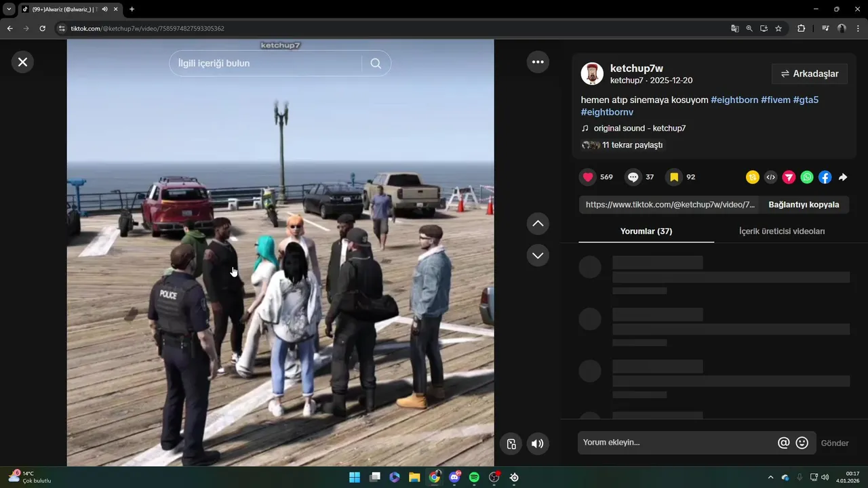Close the TikTok video viewer
The image size is (868, 488).
pyautogui.click(x=22, y=62)
